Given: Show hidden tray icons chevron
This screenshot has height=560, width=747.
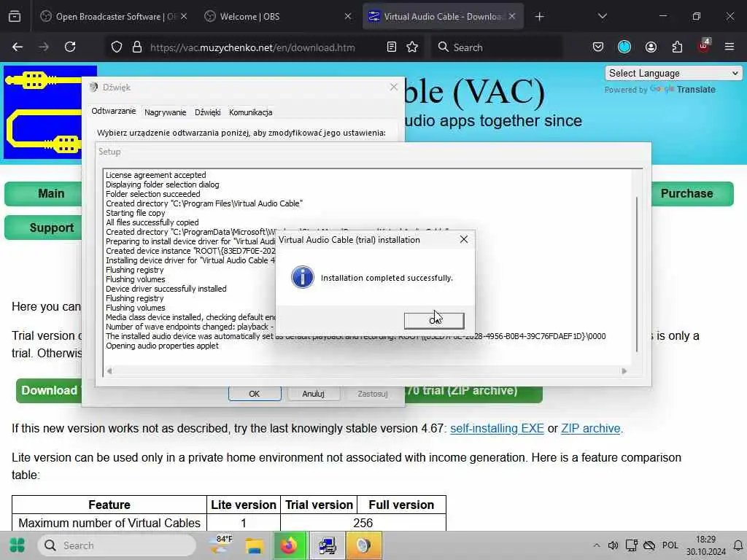Looking at the screenshot, I should pos(597,545).
